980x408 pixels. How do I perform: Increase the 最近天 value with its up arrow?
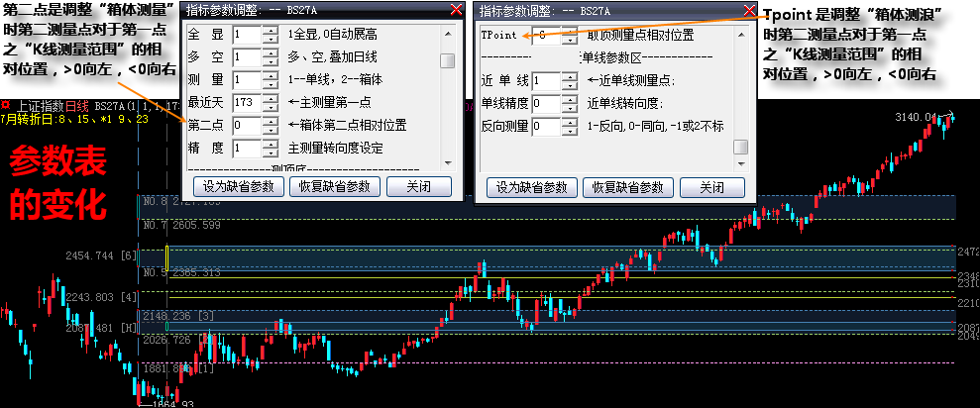tap(270, 98)
